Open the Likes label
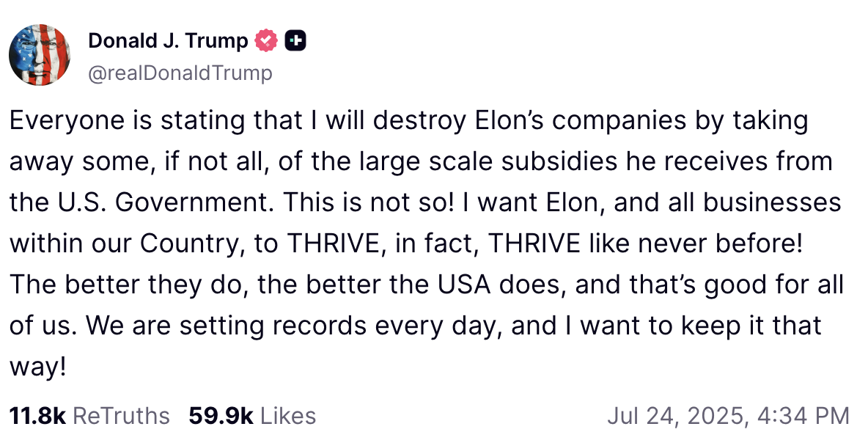The height and width of the screenshot is (443, 868). coord(288,416)
